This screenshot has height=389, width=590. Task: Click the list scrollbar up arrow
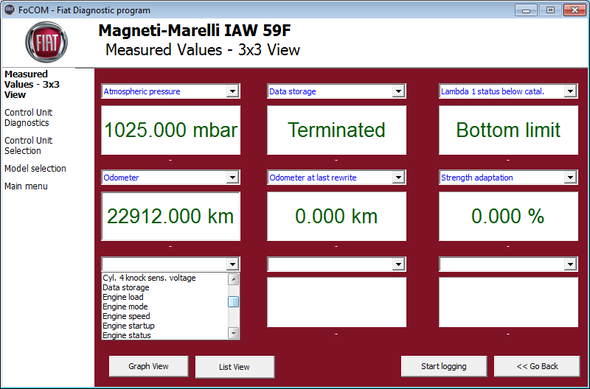(233, 279)
